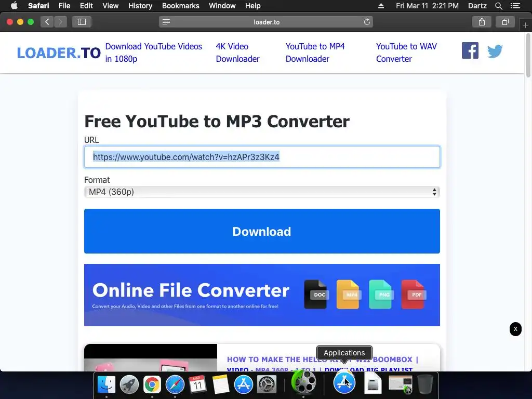Click the blue Download button
The image size is (532, 399).
262,231
